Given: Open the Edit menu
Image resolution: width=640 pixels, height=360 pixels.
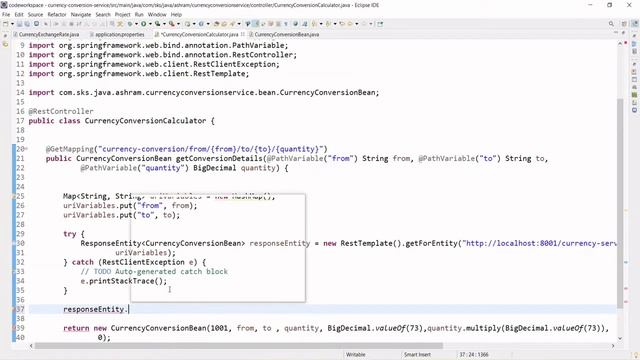Looking at the screenshot, I should [x=19, y=14].
